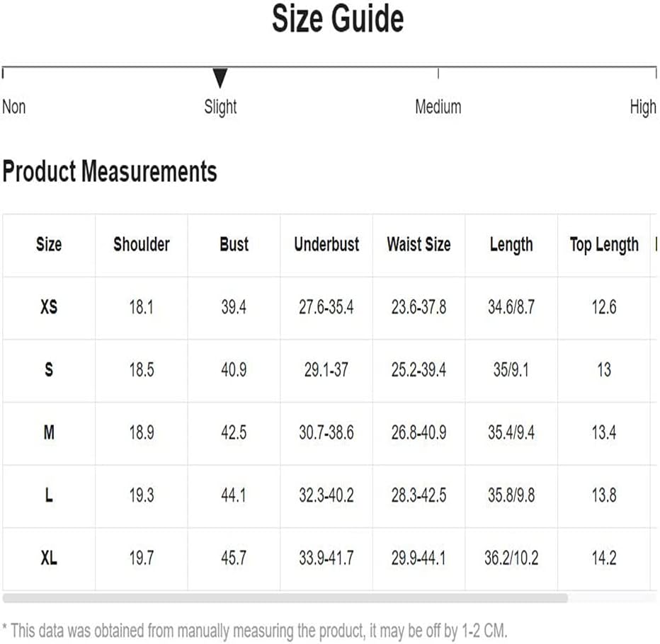Image resolution: width=660 pixels, height=644 pixels.
Task: Click the horizontal scrollbar below the table
Action: point(285,598)
